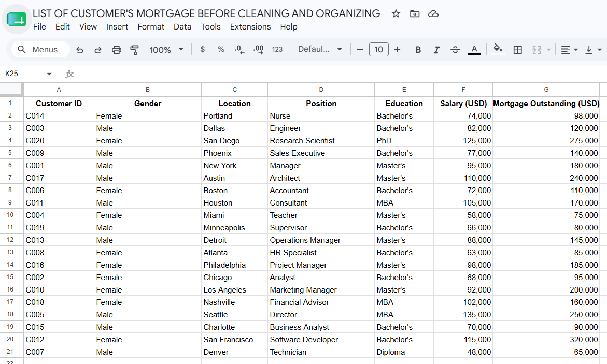Expand the merge cells options arrow
607x364 pixels.
pos(549,50)
